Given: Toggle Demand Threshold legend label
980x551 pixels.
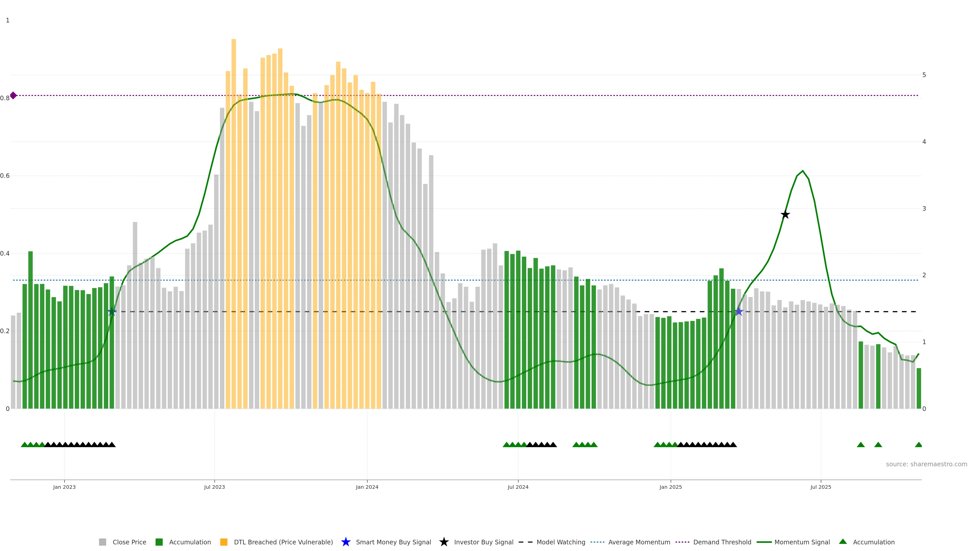Looking at the screenshot, I should pyautogui.click(x=722, y=542).
